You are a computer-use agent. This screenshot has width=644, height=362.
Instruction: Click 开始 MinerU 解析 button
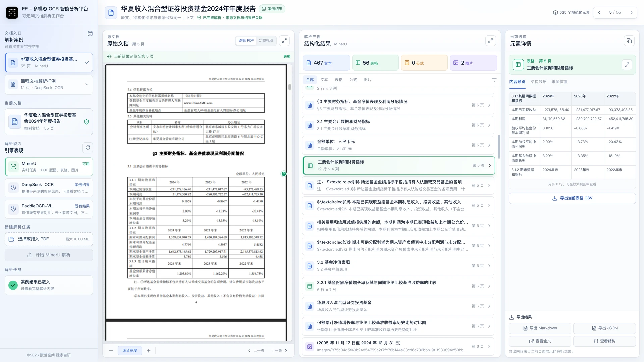point(49,255)
